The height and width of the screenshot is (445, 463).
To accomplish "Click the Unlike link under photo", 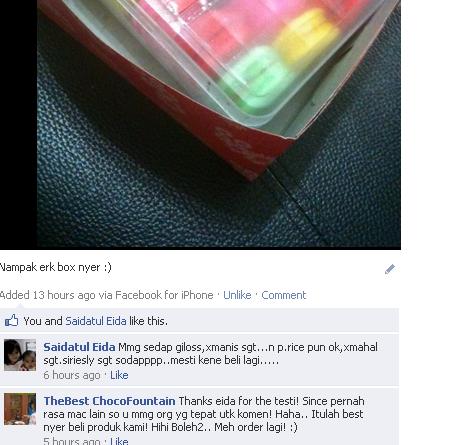I will pyautogui.click(x=237, y=295).
